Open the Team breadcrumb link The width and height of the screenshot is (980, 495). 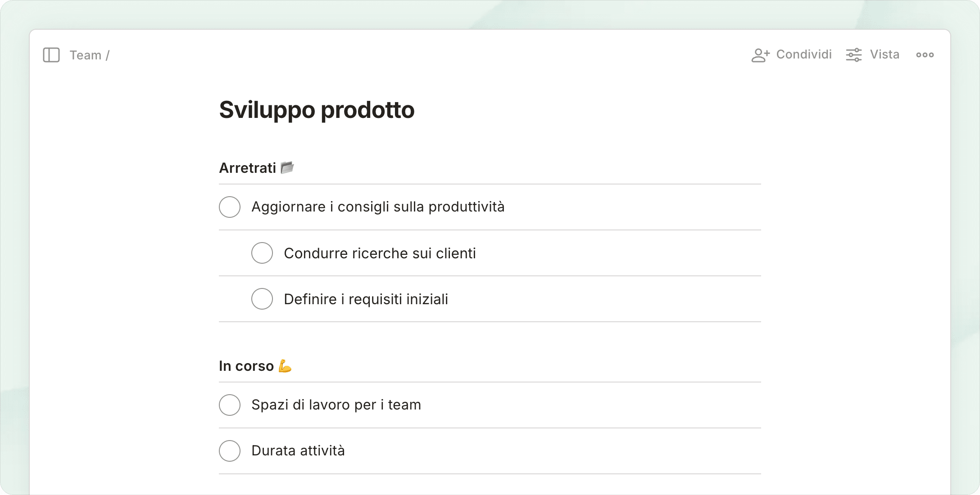(x=85, y=55)
